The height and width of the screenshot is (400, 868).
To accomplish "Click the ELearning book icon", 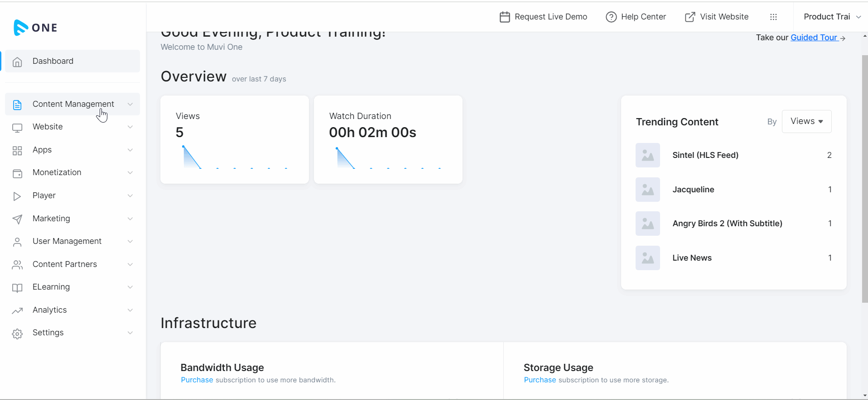I will [x=17, y=287].
